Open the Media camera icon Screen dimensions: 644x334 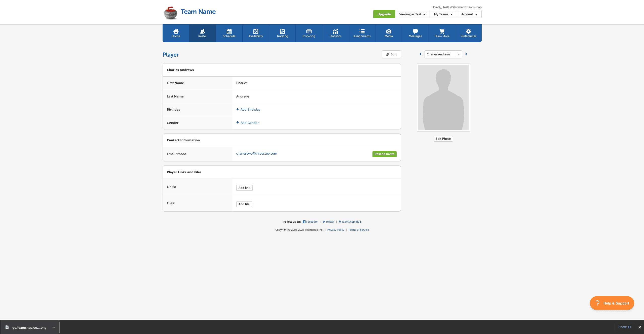click(x=389, y=31)
